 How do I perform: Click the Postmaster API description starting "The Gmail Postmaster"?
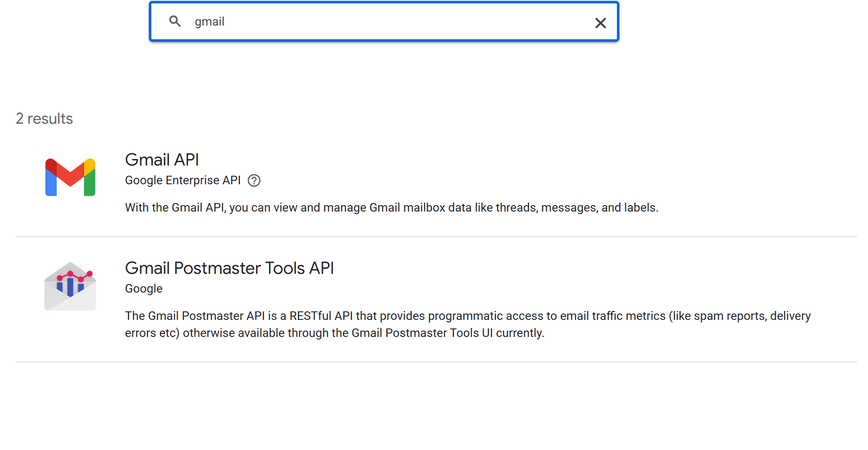click(467, 316)
